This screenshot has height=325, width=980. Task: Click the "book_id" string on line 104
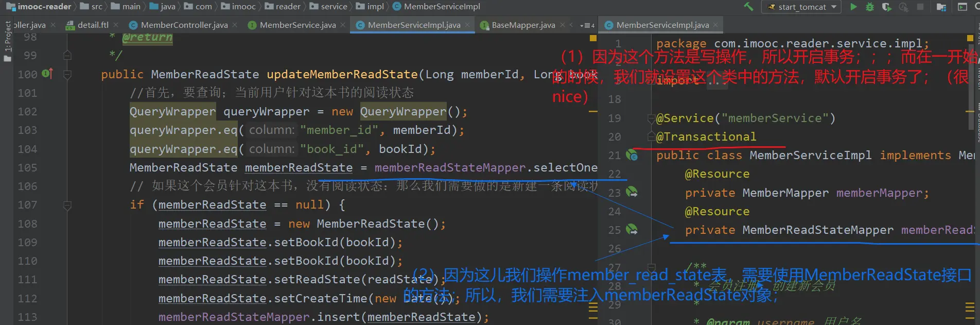(332, 149)
